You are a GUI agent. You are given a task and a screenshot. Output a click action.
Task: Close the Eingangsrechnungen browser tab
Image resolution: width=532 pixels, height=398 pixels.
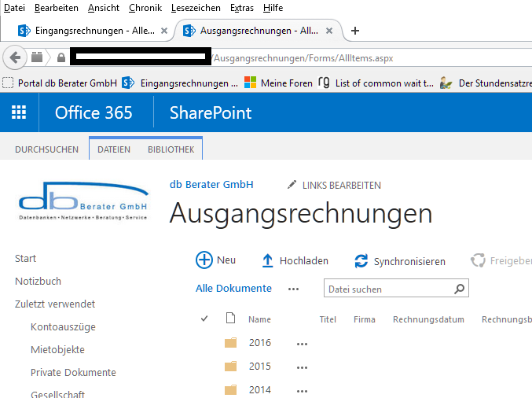pyautogui.click(x=164, y=31)
